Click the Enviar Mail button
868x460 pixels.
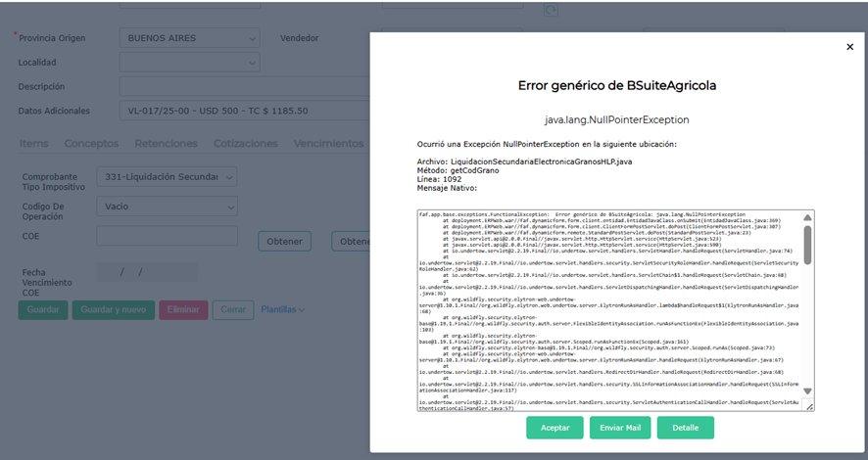tap(620, 428)
